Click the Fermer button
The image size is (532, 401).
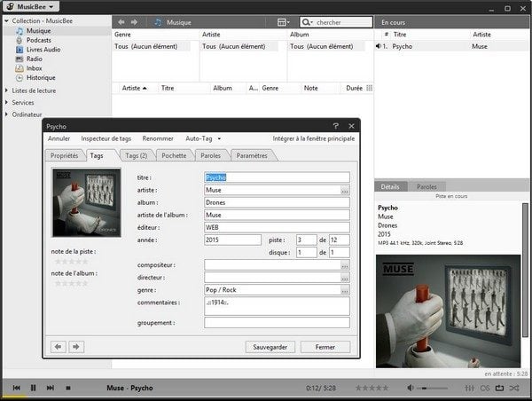tap(325, 347)
